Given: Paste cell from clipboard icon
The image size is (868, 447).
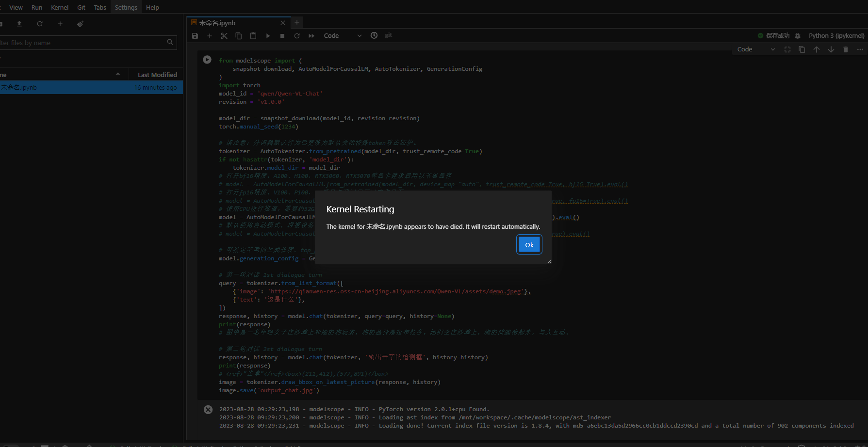Looking at the screenshot, I should pos(253,36).
